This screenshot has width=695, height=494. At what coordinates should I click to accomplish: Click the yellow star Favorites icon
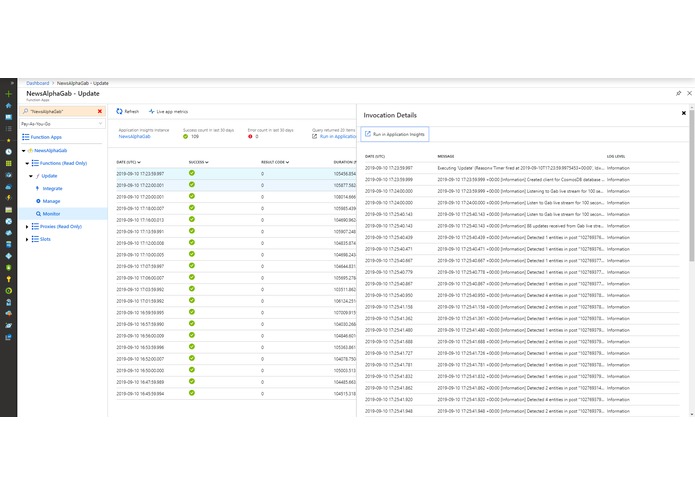point(8,140)
